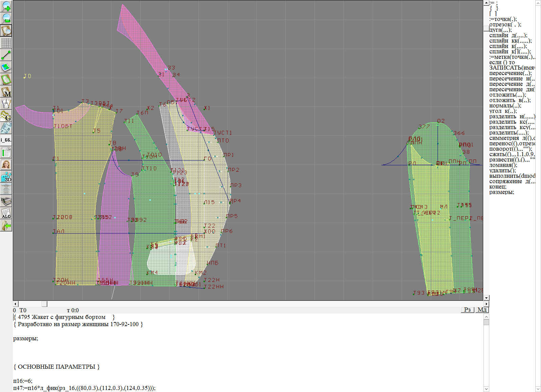Viewport: 541px width, 392px height.
Task: Click the code line 'п16:=6;'
Action: point(23,381)
